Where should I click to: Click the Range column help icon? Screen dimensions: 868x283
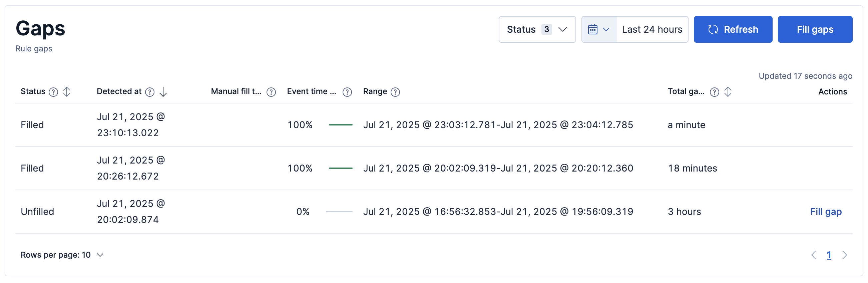click(395, 92)
